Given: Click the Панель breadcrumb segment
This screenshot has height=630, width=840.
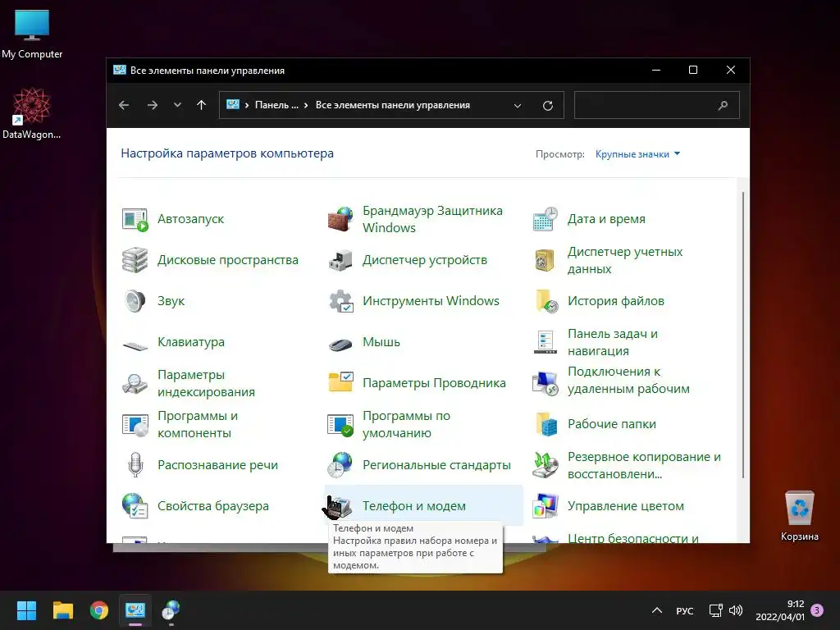Looking at the screenshot, I should pyautogui.click(x=276, y=106).
